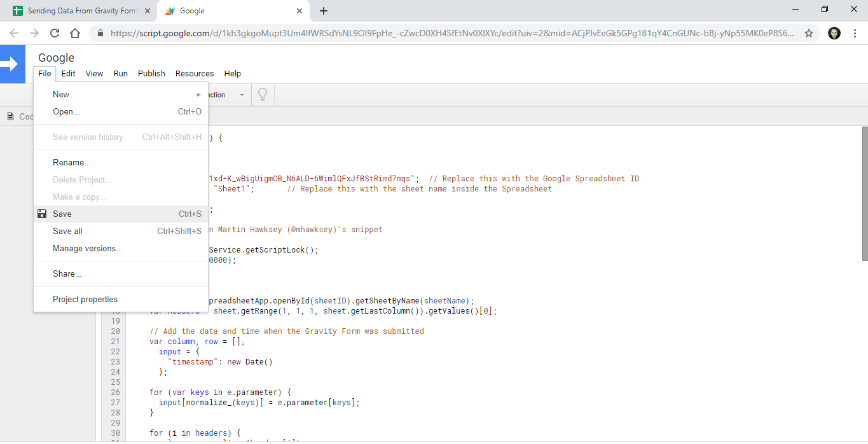868x444 pixels.
Task: Click the Code file document icon
Action: 10,116
